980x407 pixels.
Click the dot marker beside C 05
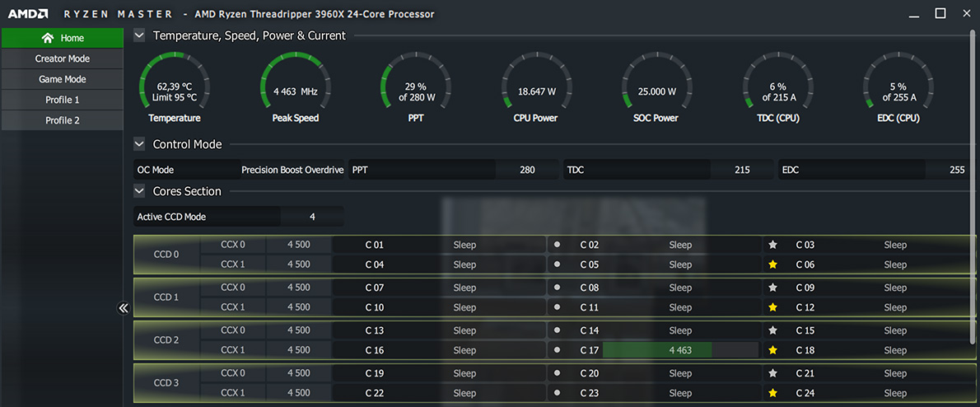point(557,264)
